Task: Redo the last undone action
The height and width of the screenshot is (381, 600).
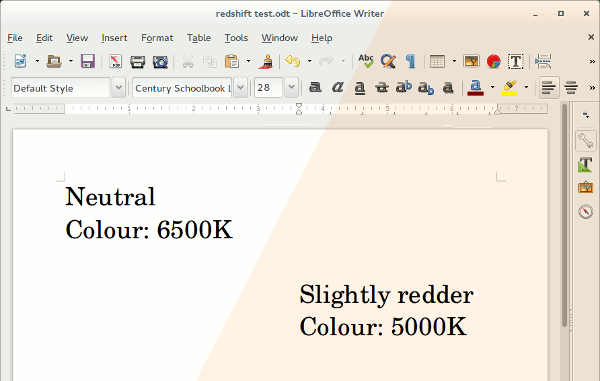Action: pos(326,61)
